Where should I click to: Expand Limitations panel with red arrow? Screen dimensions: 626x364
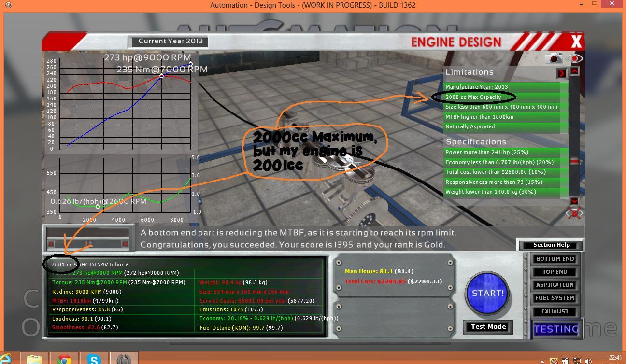coord(561,73)
